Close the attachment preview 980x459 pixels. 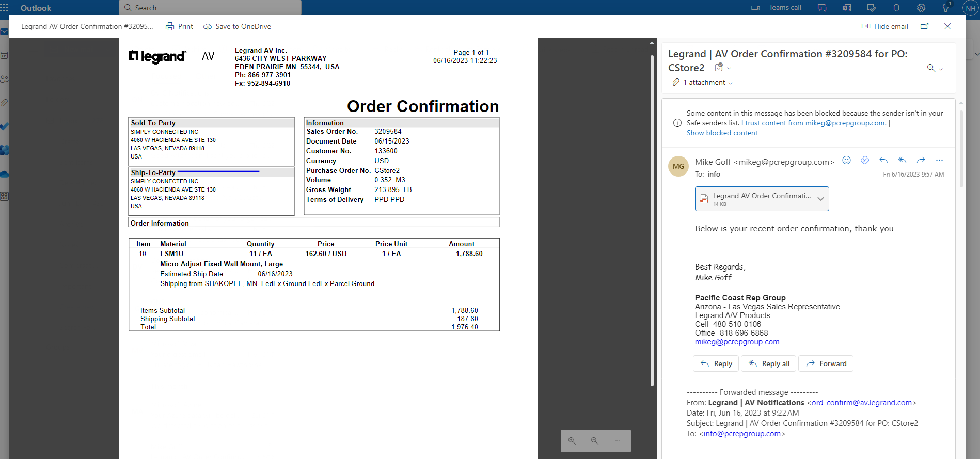947,26
